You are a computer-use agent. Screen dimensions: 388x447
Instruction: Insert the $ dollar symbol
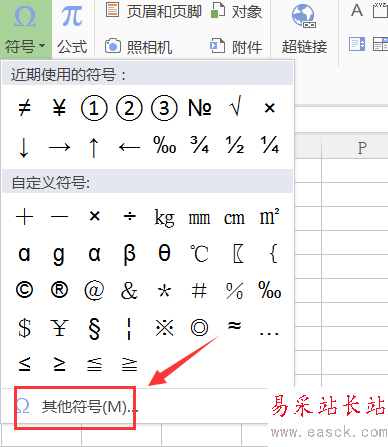[24, 328]
